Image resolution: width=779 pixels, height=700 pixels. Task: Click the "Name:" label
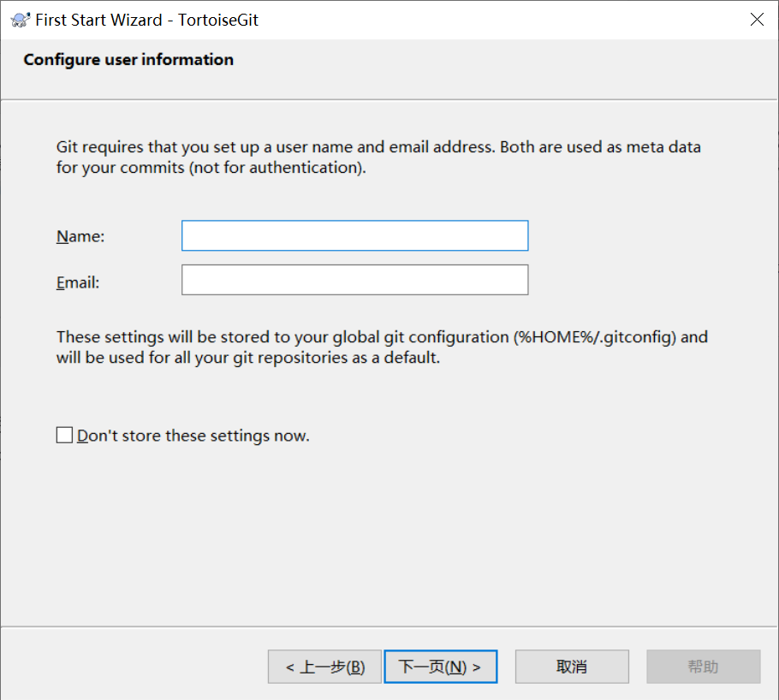coord(80,236)
